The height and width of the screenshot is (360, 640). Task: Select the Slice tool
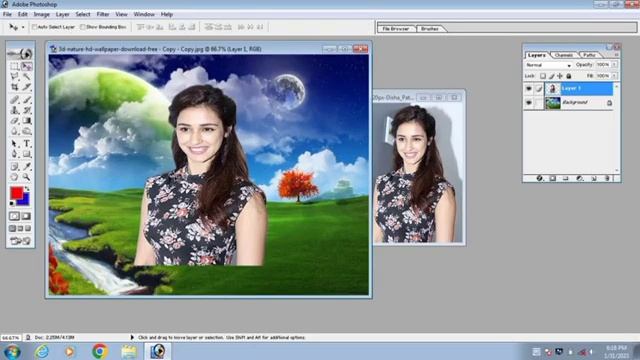27,87
